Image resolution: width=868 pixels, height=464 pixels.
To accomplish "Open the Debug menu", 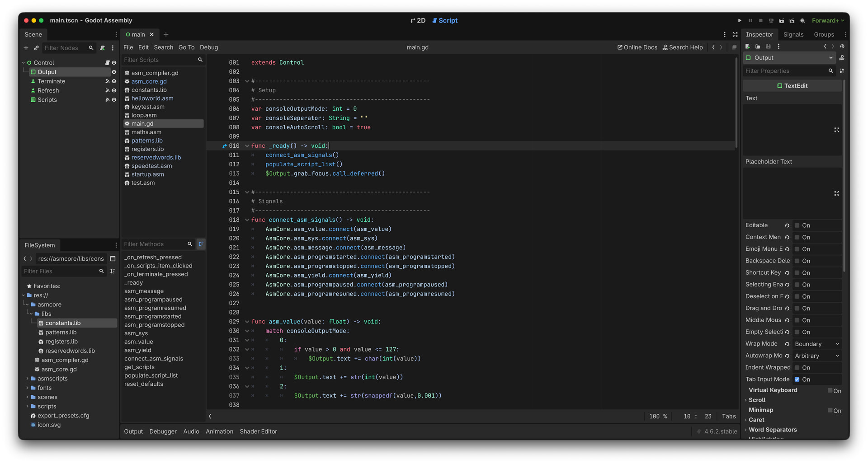I will 209,47.
